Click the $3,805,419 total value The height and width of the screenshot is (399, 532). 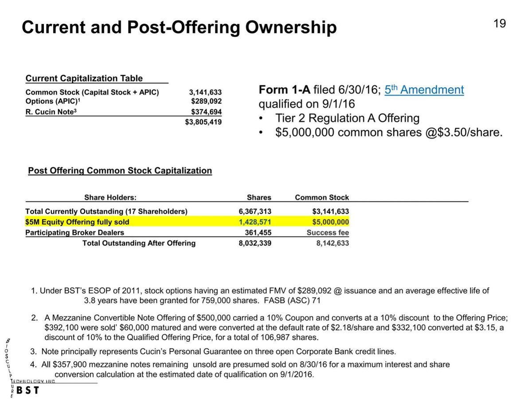[203, 122]
